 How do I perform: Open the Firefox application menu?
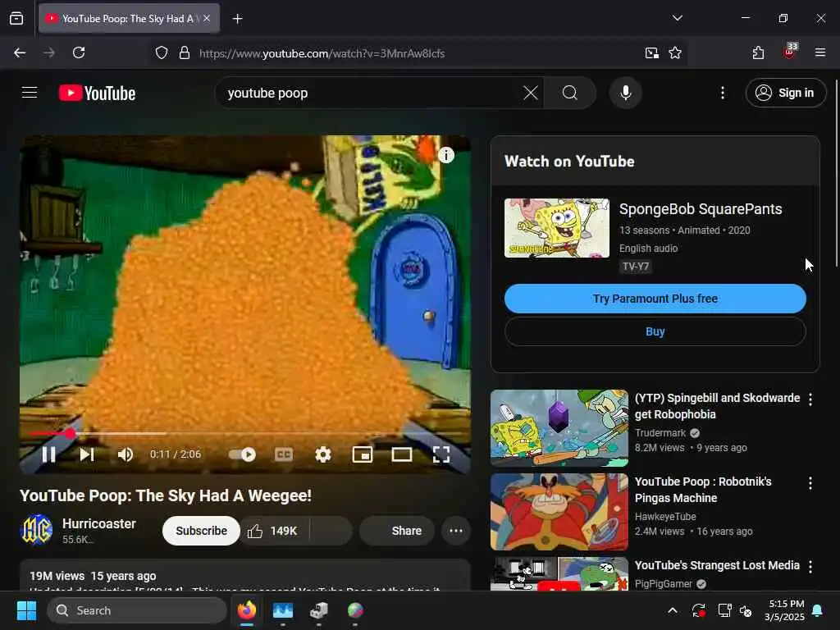point(820,52)
